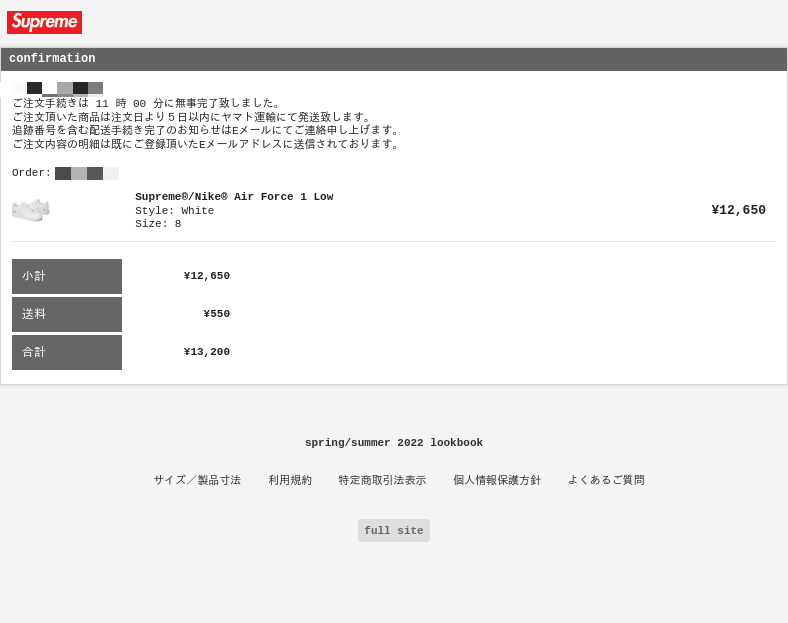The image size is (788, 623).
Task: Click the total amount ¥13,200
Action: [207, 352]
